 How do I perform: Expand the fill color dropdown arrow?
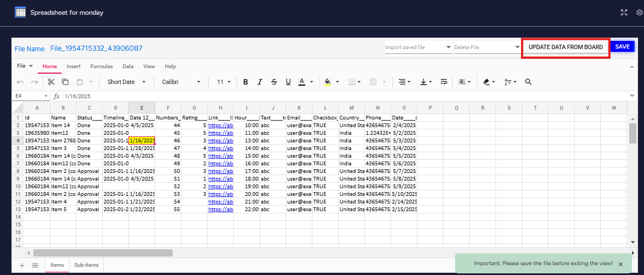337,82
